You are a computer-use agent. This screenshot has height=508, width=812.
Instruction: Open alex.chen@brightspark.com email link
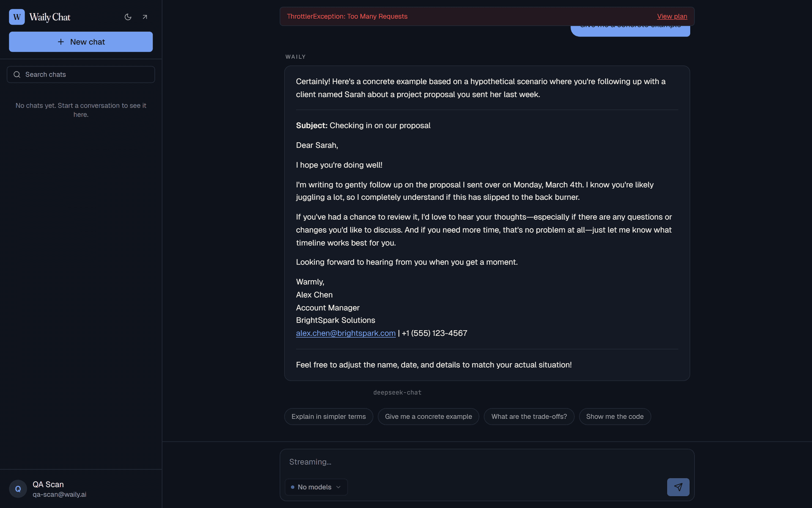tap(346, 333)
